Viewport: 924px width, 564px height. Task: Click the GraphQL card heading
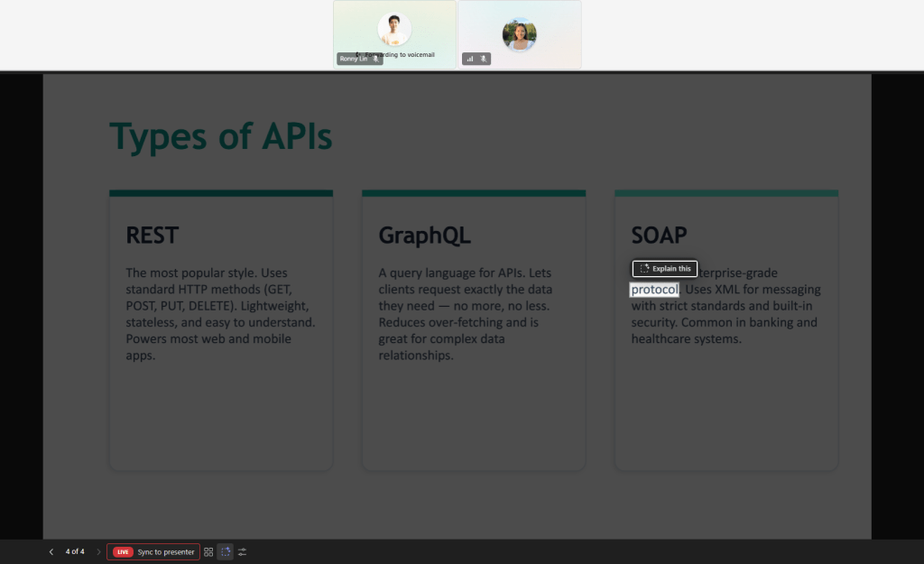click(424, 236)
